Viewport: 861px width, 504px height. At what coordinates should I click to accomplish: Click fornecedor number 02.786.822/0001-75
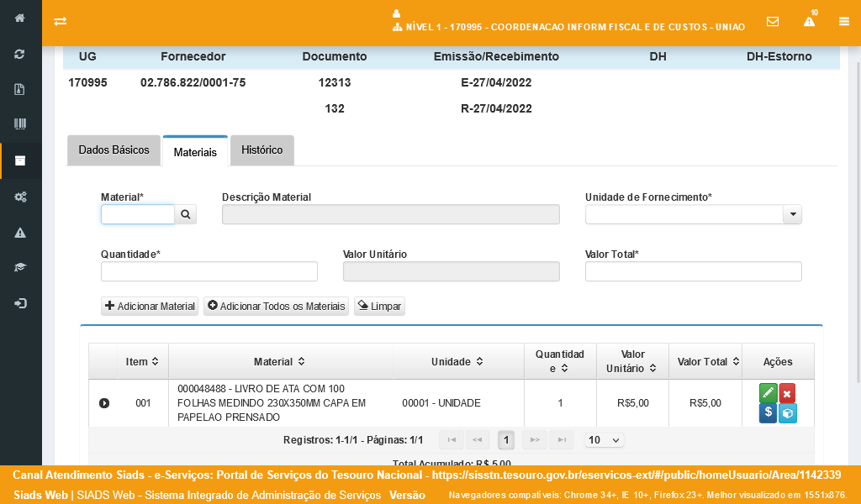193,83
